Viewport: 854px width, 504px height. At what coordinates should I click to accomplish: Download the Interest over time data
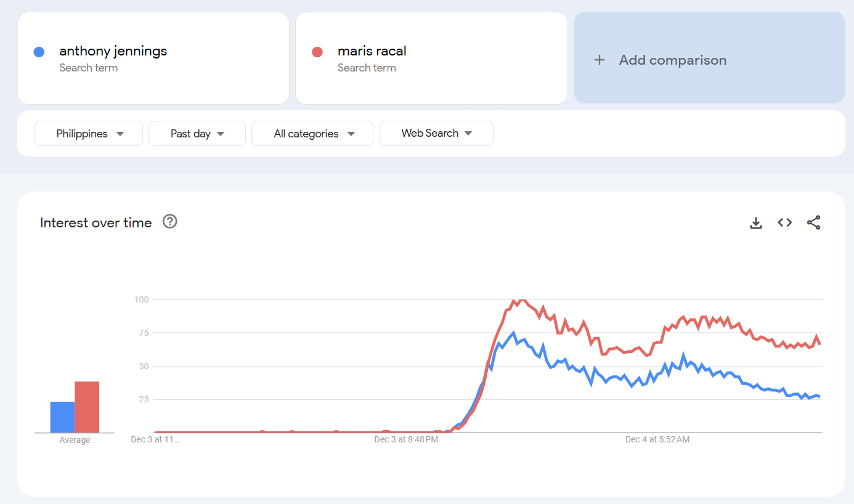click(x=756, y=223)
